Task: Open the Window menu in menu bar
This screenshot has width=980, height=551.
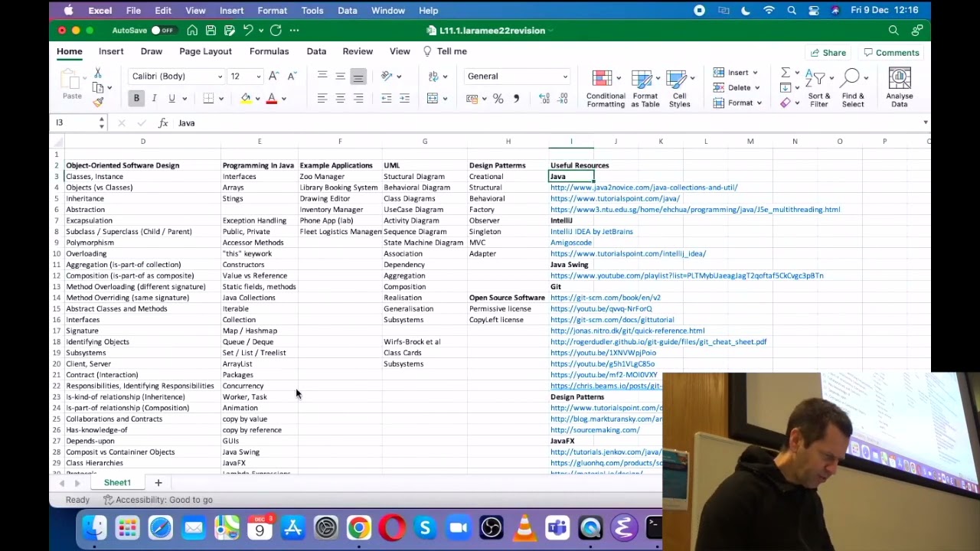Action: tap(388, 11)
